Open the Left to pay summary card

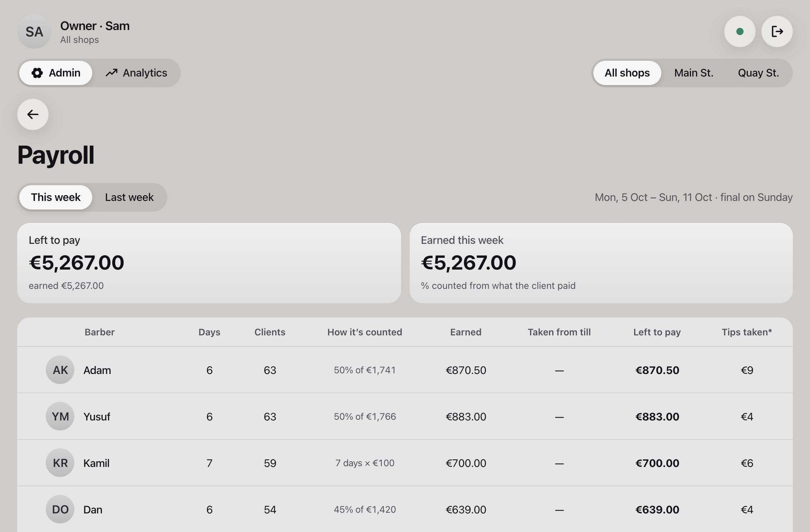tap(209, 263)
